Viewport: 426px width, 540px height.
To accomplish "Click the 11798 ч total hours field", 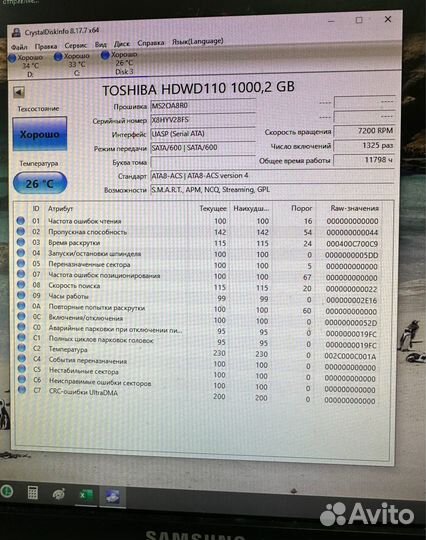I will pyautogui.click(x=364, y=160).
